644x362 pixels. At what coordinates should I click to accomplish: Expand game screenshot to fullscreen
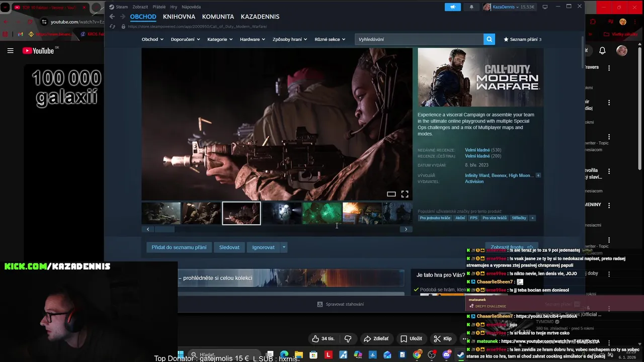click(x=405, y=194)
